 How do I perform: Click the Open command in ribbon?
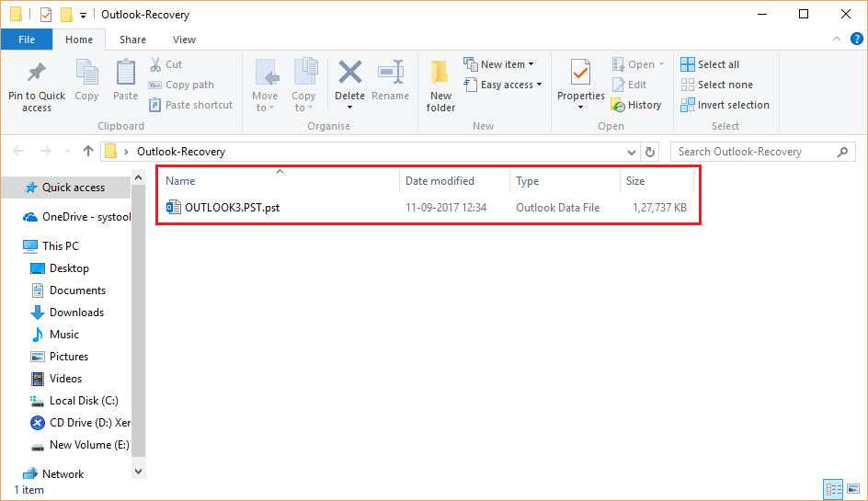pos(638,64)
